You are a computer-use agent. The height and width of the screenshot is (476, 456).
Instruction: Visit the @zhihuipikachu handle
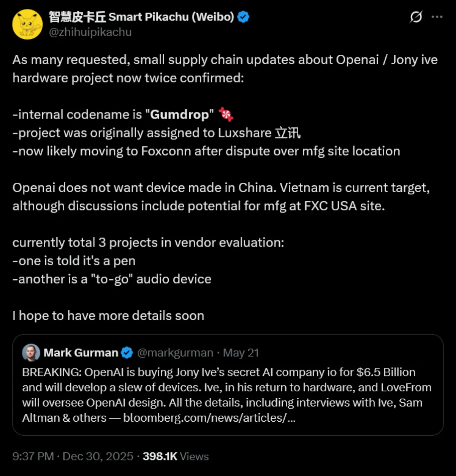tap(90, 32)
